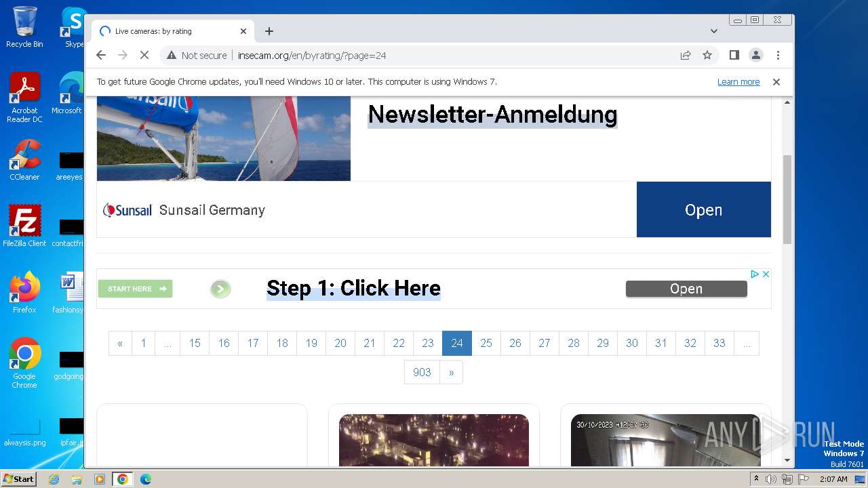Open the Chrome side panel
Screen dimensions: 868x488
pyautogui.click(x=734, y=55)
